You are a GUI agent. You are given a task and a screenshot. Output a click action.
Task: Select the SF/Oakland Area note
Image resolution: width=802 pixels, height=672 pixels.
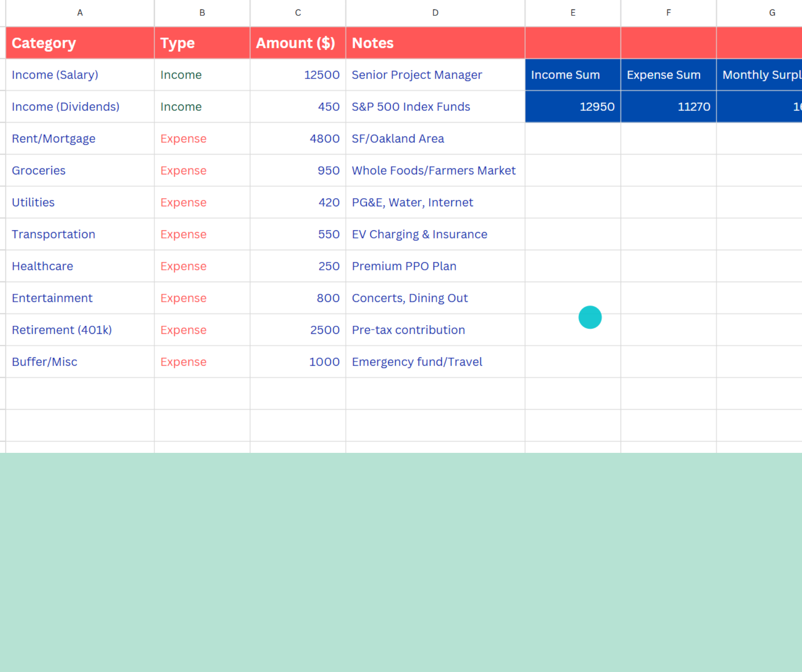(435, 139)
